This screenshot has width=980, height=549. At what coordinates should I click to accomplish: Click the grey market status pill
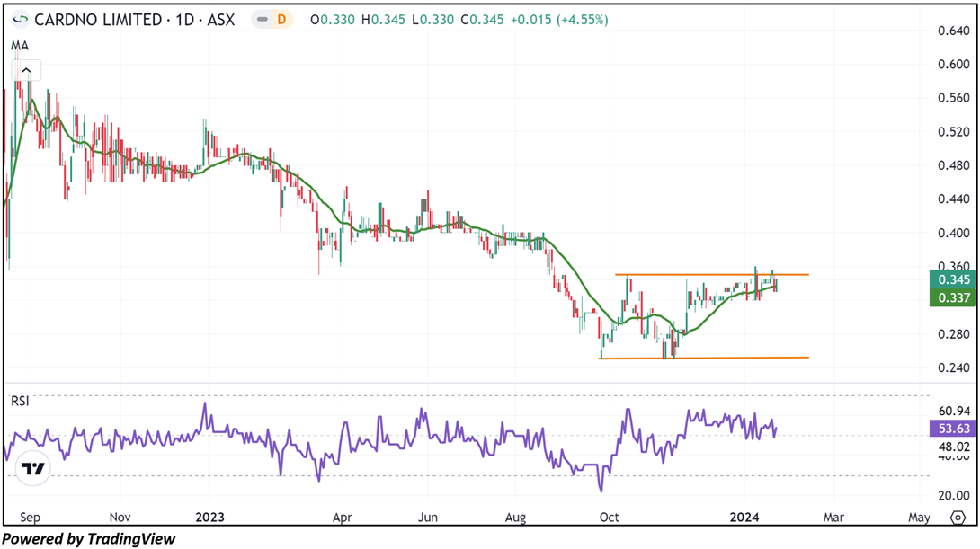pyautogui.click(x=262, y=19)
